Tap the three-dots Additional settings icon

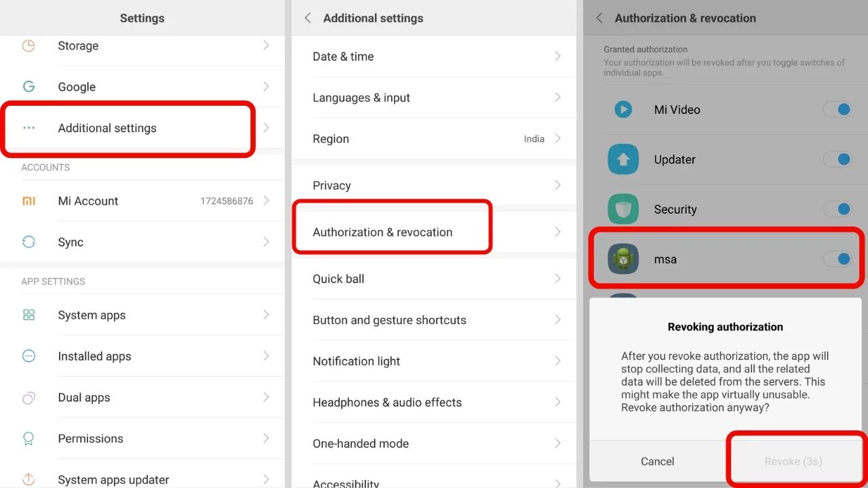pos(28,127)
